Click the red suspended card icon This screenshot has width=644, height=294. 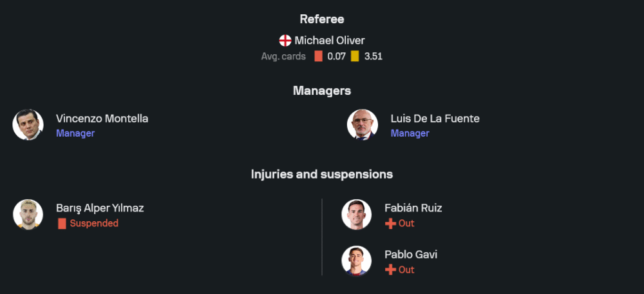click(62, 224)
